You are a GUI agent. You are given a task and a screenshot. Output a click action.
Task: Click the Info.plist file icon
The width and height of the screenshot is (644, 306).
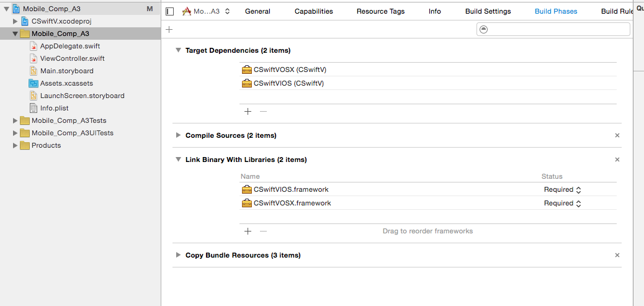[34, 108]
